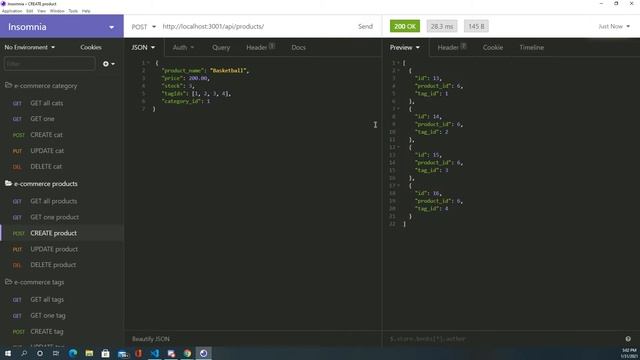This screenshot has height=360, width=640.
Task: Switch to the Query tab
Action: click(x=221, y=47)
